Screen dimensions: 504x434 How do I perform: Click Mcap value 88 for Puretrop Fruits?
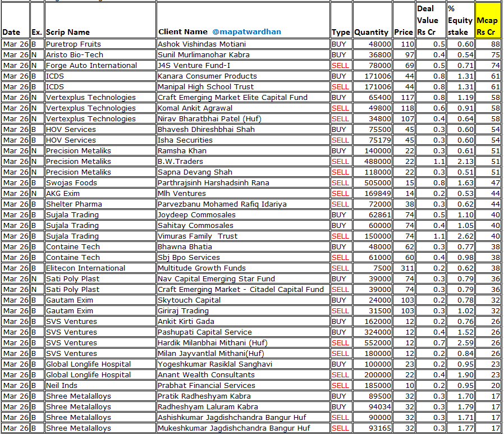[488, 44]
